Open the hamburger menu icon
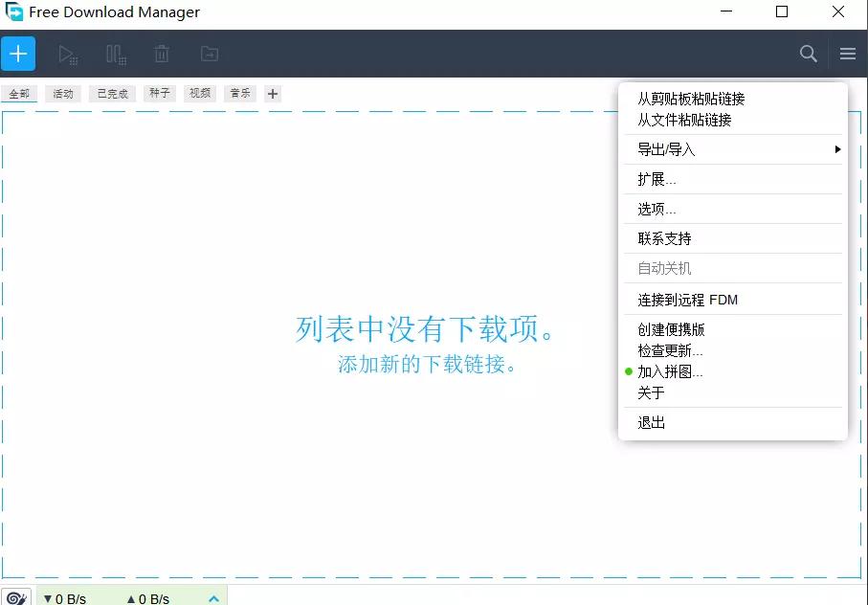The width and height of the screenshot is (868, 605). click(x=847, y=54)
